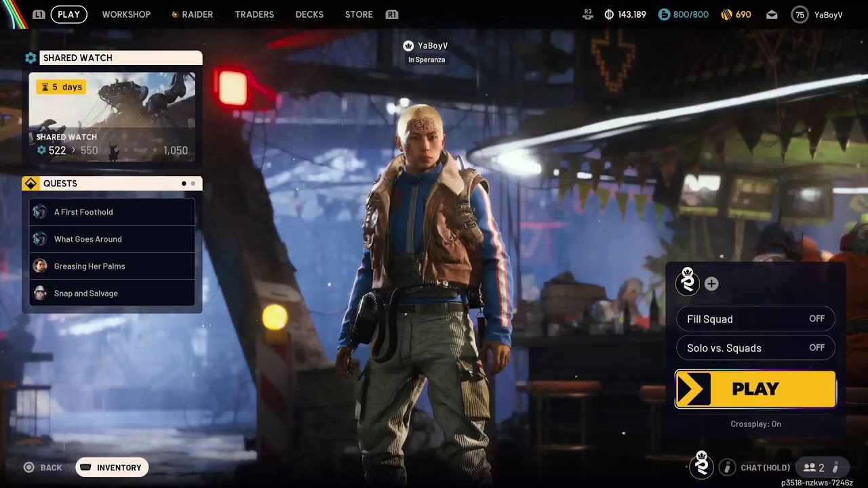Image resolution: width=868 pixels, height=488 pixels.
Task: Select the second quests page dot
Action: (193, 184)
